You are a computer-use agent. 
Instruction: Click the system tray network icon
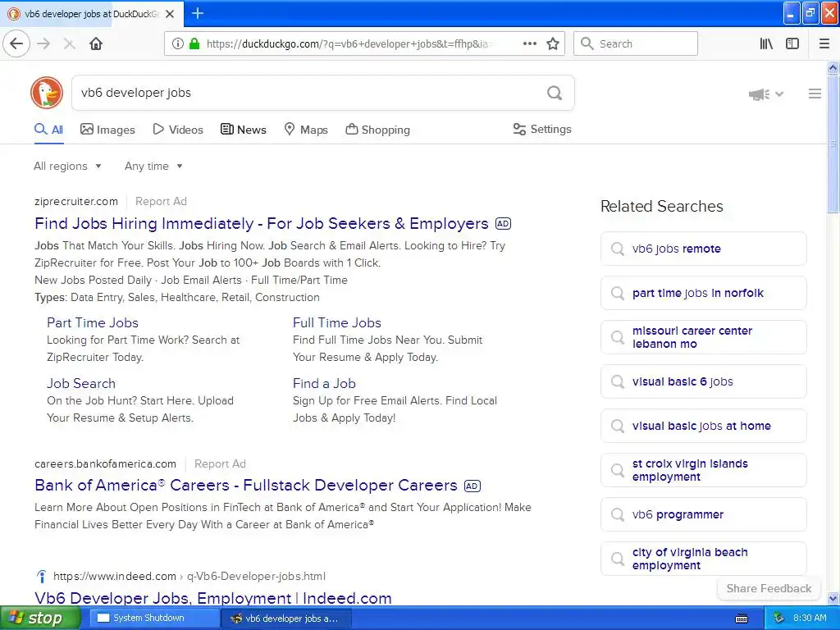point(778,619)
